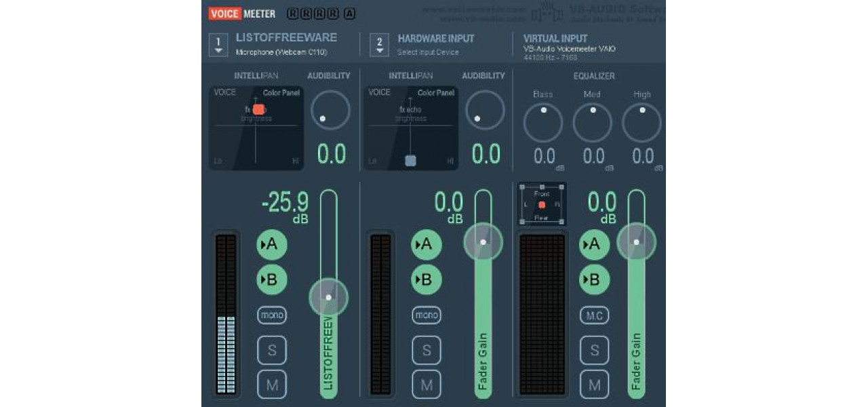Toggle bus A on LISTOFFREEWARE strip
This screenshot has width=868, height=407.
click(272, 245)
